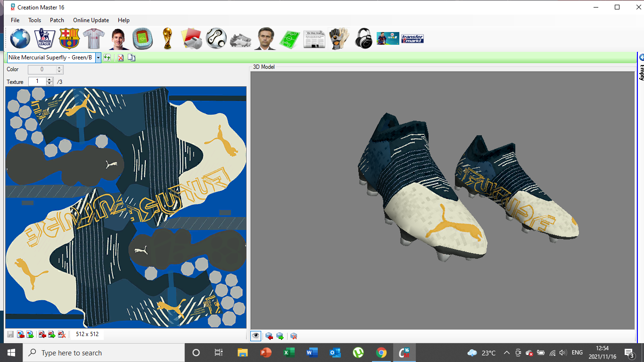This screenshot has height=362, width=644.
Task: Open PowerPoint from taskbar
Action: [x=266, y=353]
